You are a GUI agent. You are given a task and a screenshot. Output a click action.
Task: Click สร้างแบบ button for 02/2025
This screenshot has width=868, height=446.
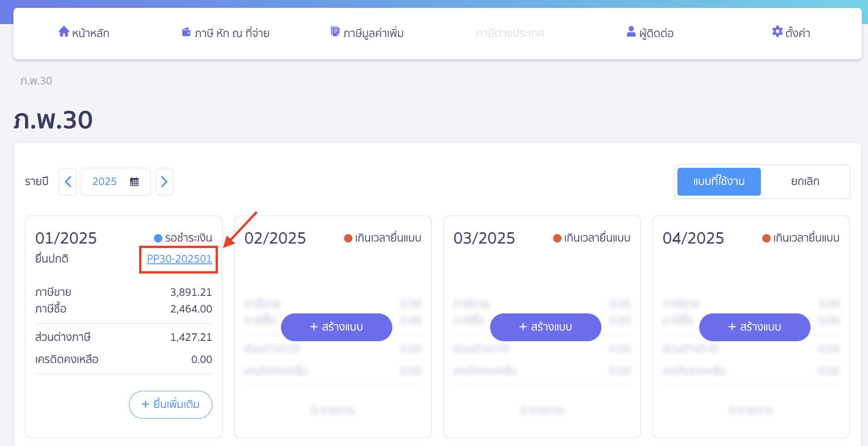pos(337,327)
